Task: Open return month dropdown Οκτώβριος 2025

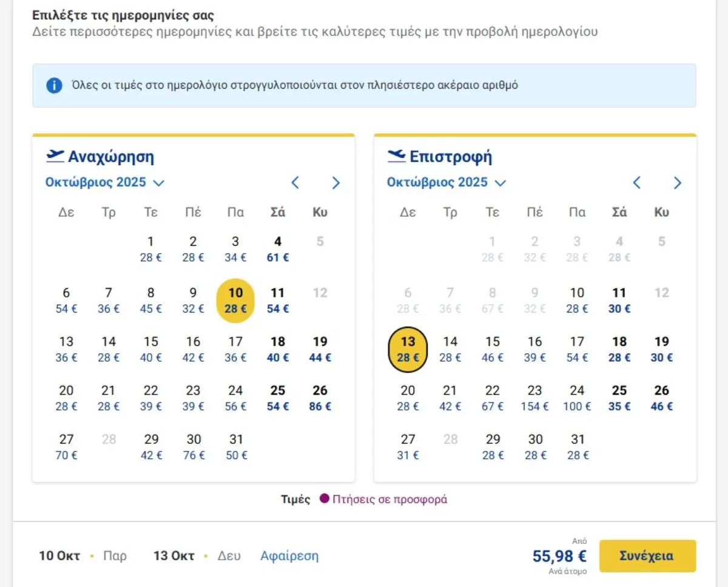Action: [x=447, y=182]
